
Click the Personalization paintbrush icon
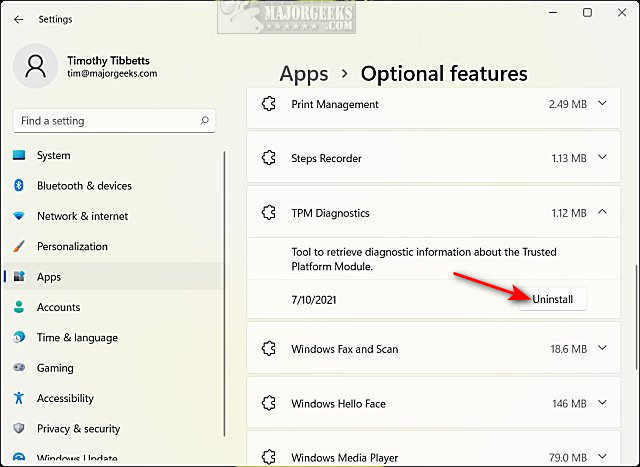pyautogui.click(x=19, y=246)
